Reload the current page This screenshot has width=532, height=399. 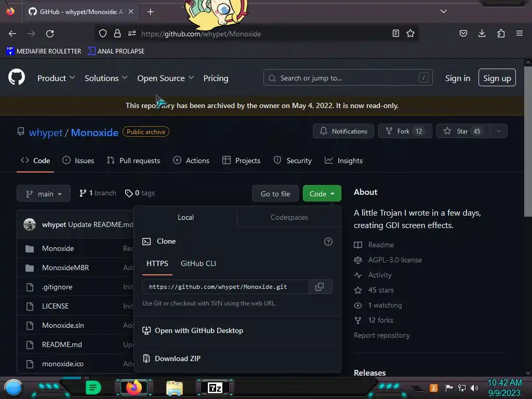pos(50,34)
